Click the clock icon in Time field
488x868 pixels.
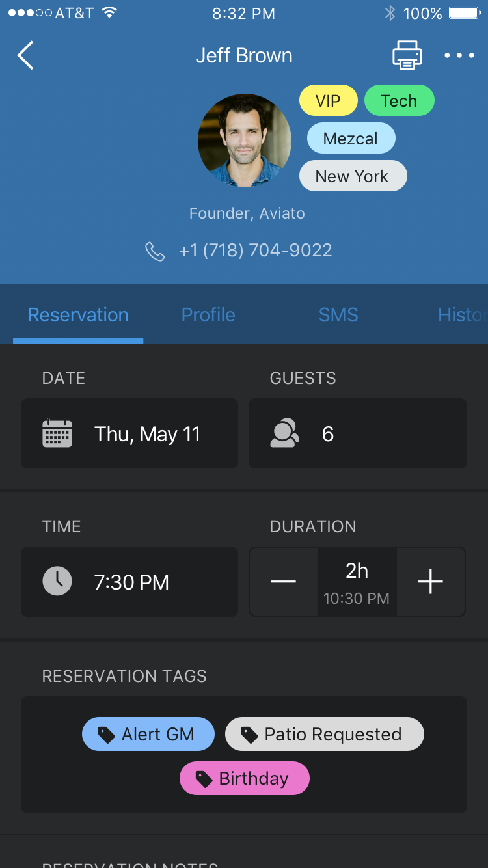pyautogui.click(x=57, y=582)
